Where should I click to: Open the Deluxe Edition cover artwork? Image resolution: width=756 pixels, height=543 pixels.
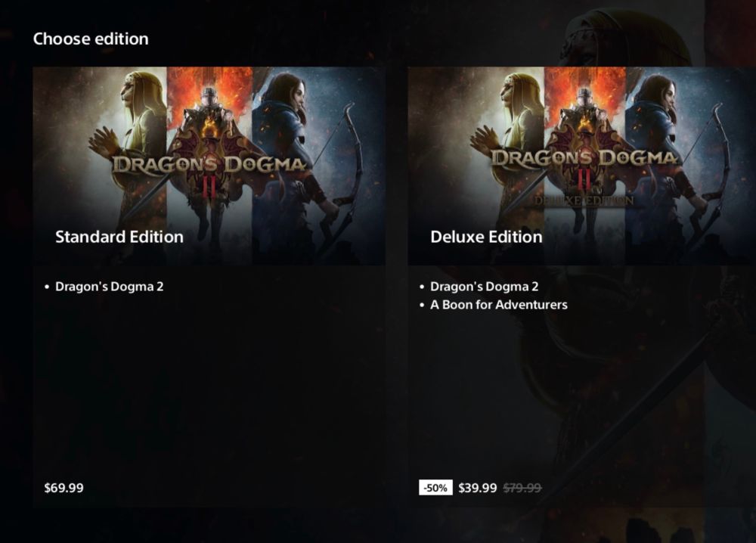(x=582, y=166)
